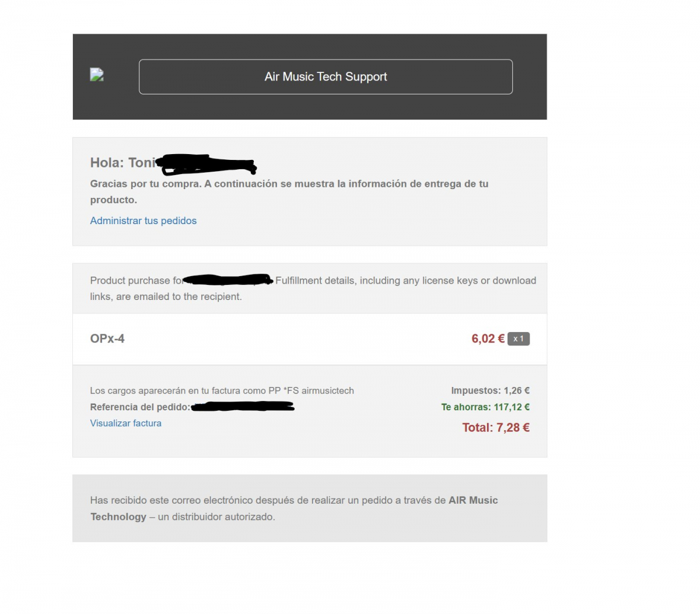Click the Total: 7,28 € amount
Viewport: 700px width, 614px height.
tap(496, 428)
